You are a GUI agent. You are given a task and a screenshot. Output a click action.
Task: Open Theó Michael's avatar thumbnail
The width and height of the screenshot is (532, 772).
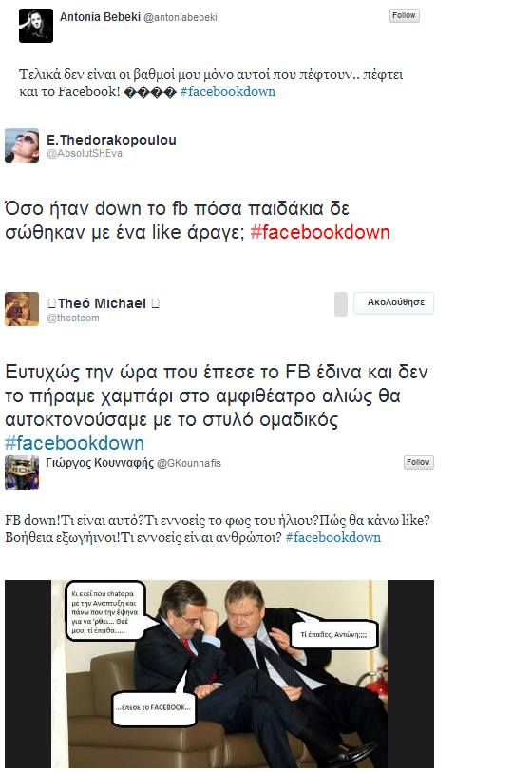click(x=22, y=309)
